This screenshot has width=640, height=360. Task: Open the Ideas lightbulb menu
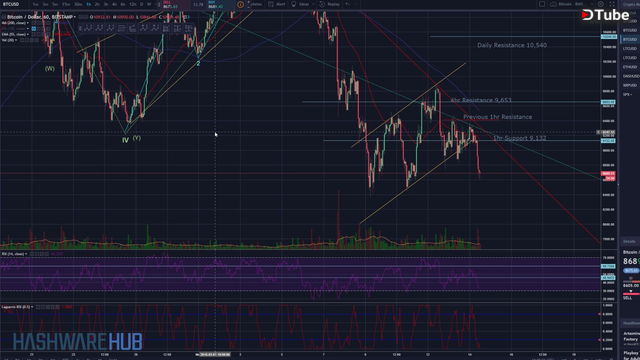click(x=301, y=4)
